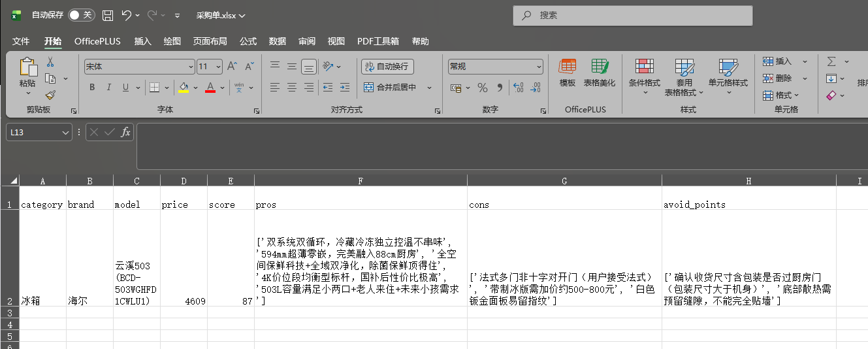The image size is (868, 349).
Task: Toggle bottom vertical alignment button
Action: click(309, 66)
